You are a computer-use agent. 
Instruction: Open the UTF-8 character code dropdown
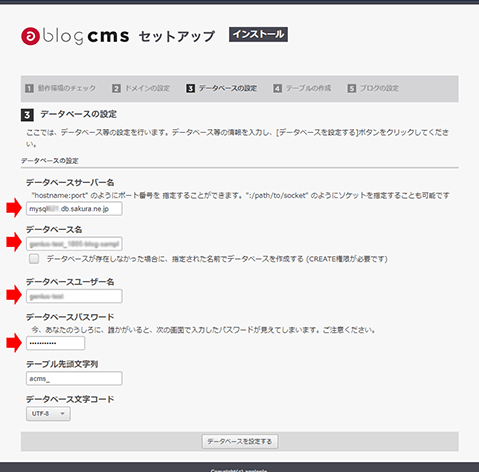48,414
